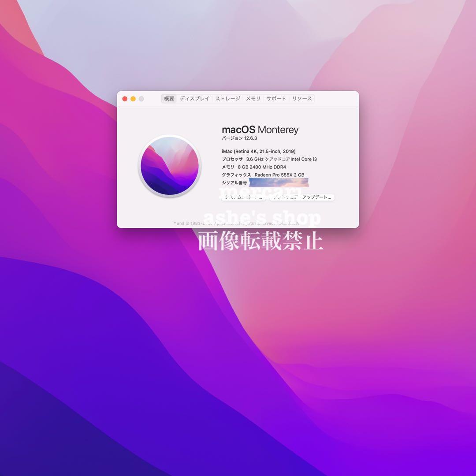Open the リソース tab
Image resolution: width=476 pixels, height=476 pixels.
tap(302, 98)
